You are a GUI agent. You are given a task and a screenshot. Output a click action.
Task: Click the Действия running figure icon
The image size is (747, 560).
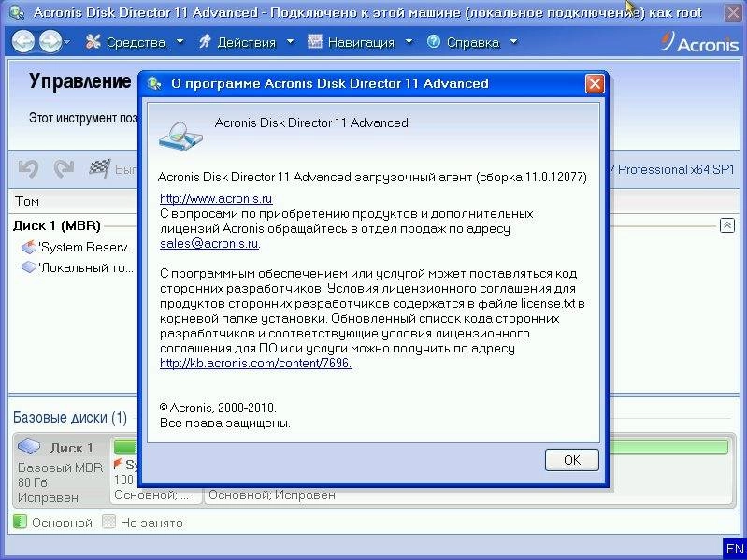click(x=205, y=42)
